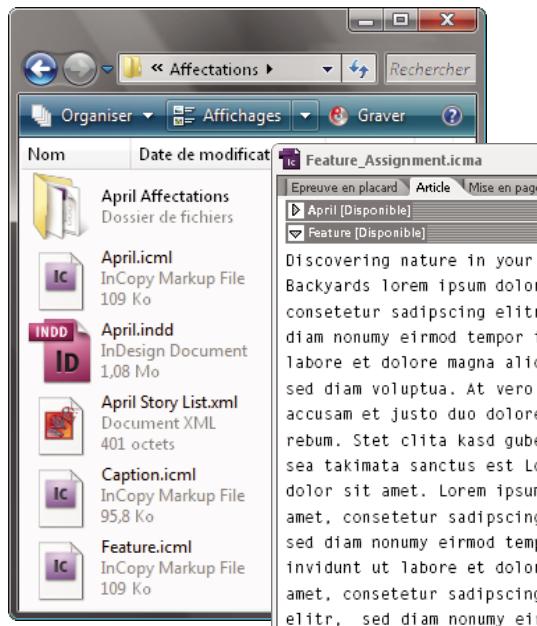
Task: Click the Feature [Disponible] story bar label
Action: 367,233
